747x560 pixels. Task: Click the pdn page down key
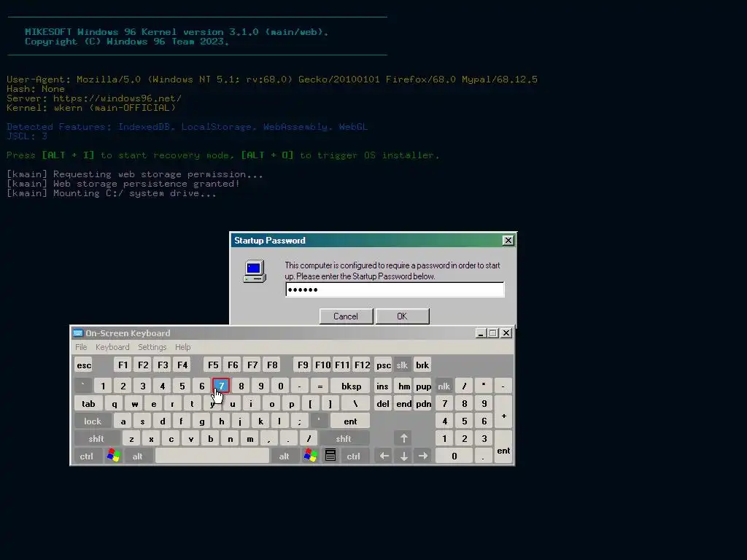pos(424,403)
